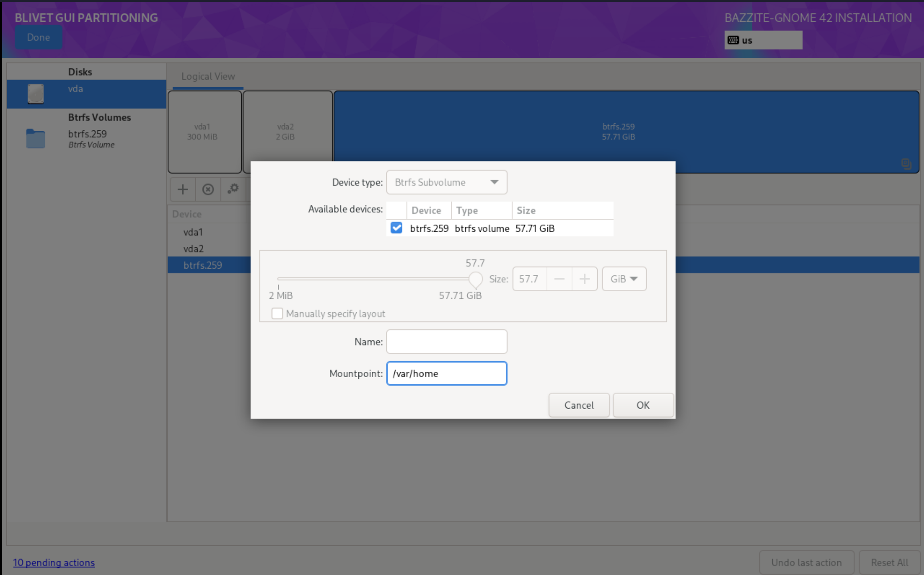
Task: Select vda1 in the device list
Action: (x=193, y=232)
